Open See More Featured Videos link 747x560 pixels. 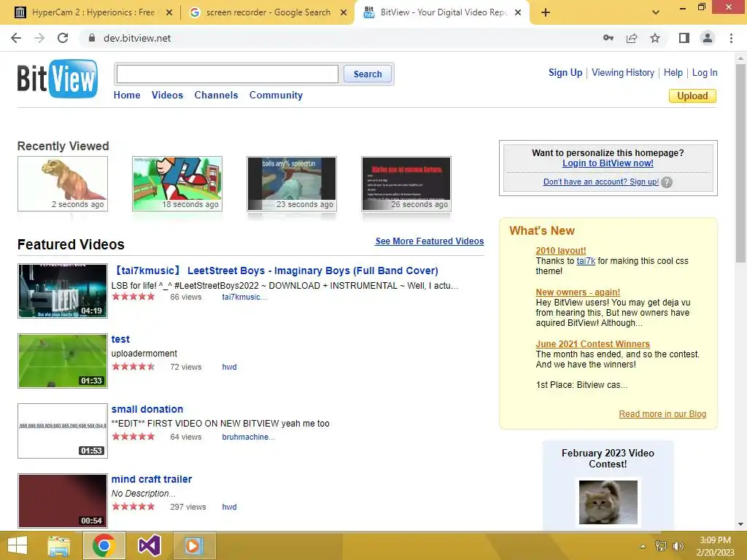(x=429, y=241)
